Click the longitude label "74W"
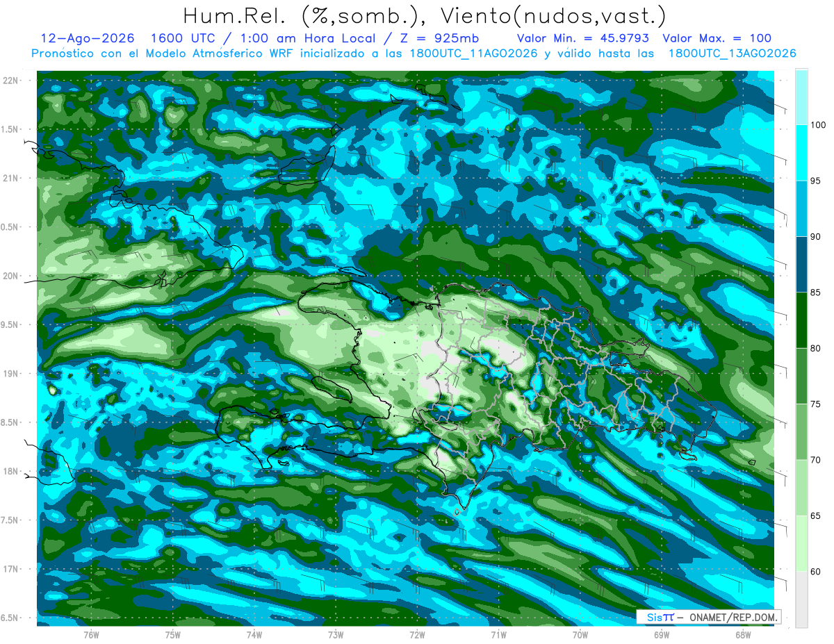 [254, 636]
